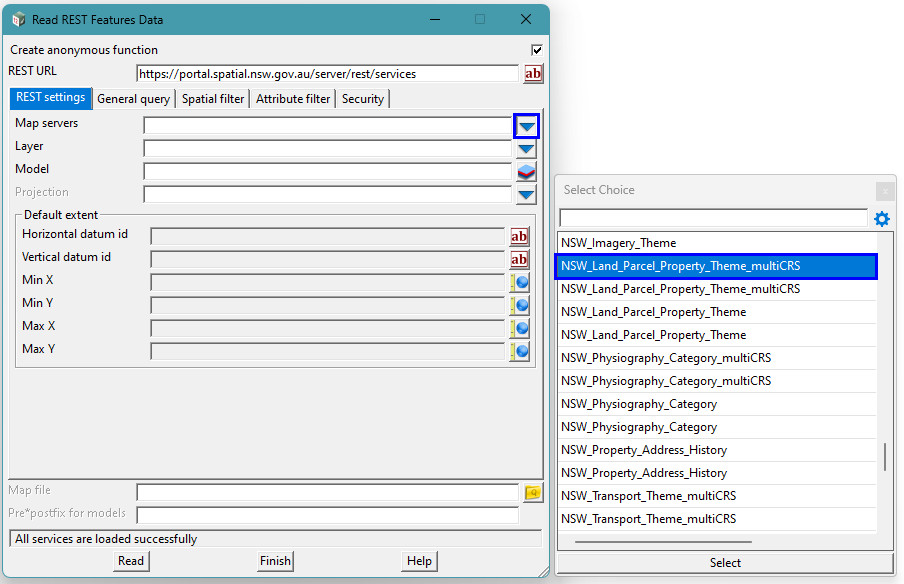The width and height of the screenshot is (904, 584).
Task: Select second NSW_Physiography_Category entry
Action: click(718, 427)
